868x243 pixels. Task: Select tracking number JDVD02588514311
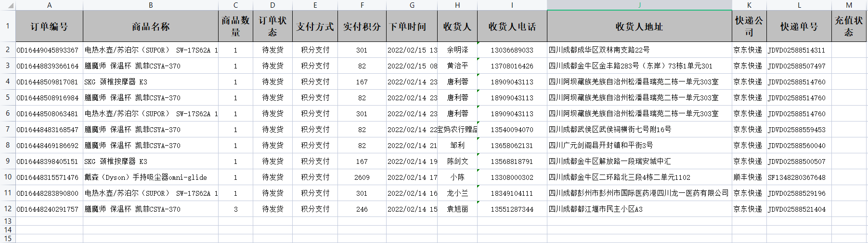[799, 50]
